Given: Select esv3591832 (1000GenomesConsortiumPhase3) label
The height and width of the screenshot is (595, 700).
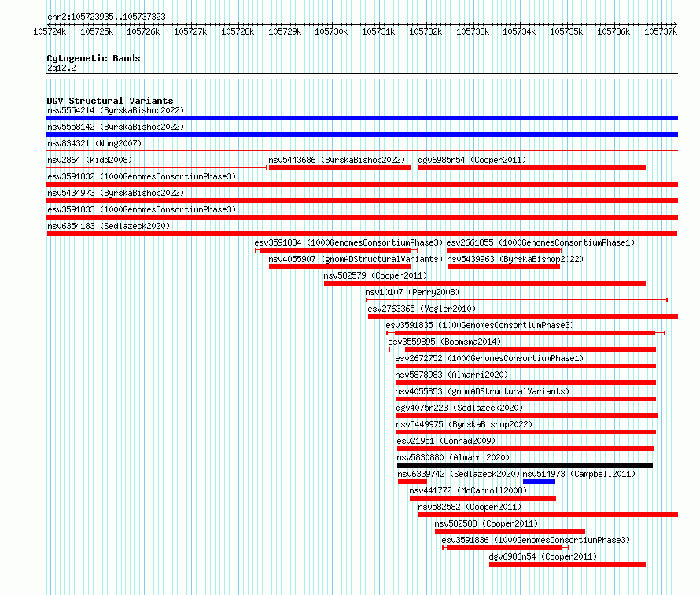Looking at the screenshot, I should 142,176.
